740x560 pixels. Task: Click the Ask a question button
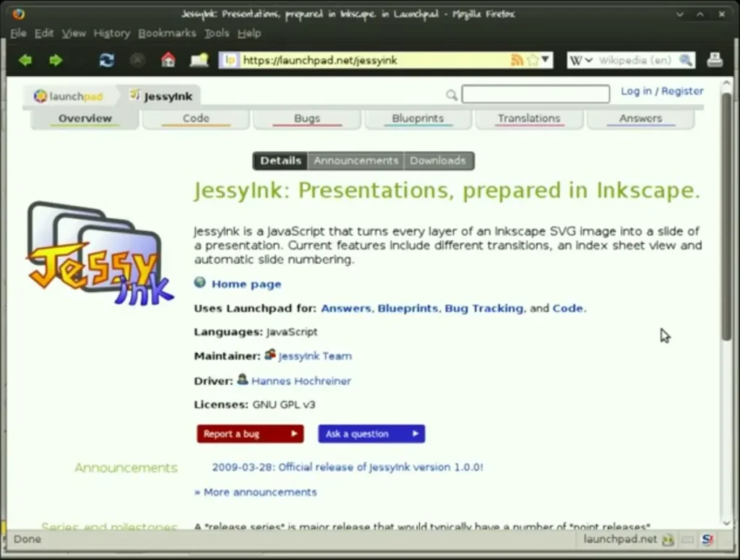click(371, 434)
